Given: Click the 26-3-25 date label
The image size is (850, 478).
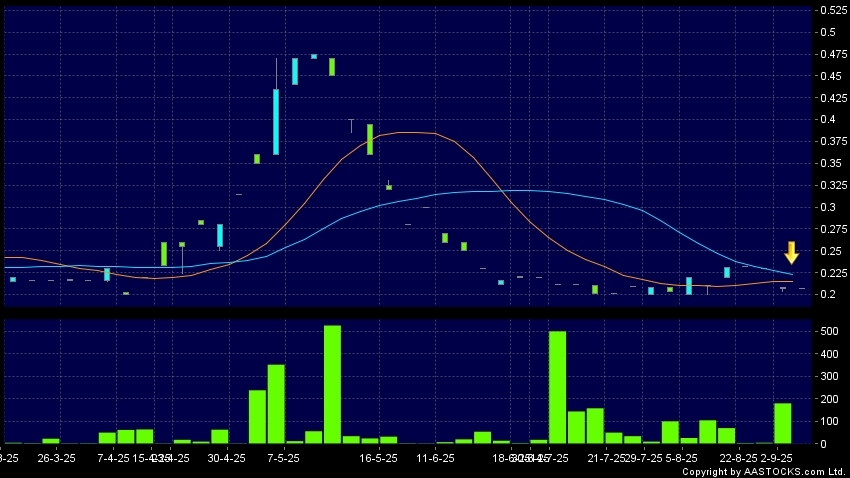Looking at the screenshot, I should coord(56,458).
